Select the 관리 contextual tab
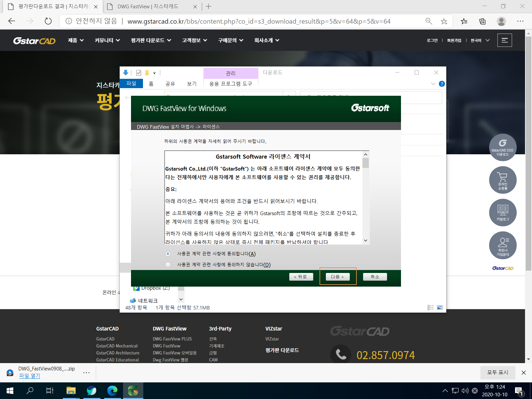Screen dimensions: 532x399 point(231,73)
